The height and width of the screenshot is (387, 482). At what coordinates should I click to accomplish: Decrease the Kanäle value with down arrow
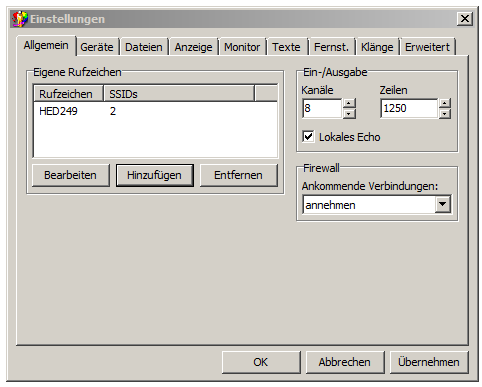pyautogui.click(x=349, y=114)
